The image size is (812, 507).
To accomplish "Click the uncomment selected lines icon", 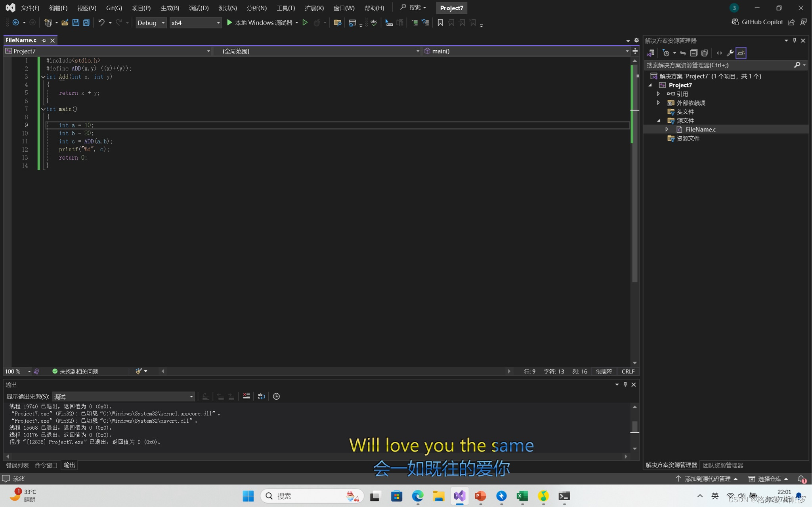I will tap(425, 23).
